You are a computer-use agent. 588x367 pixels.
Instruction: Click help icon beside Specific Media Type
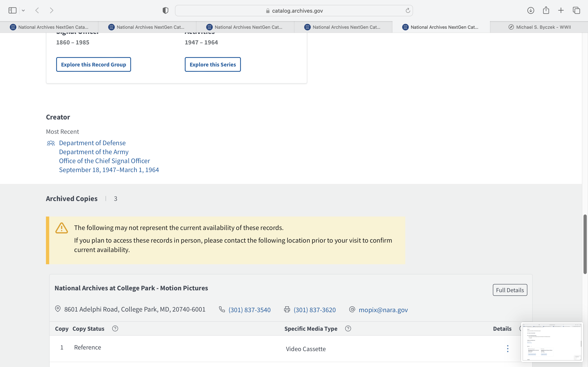pyautogui.click(x=348, y=329)
